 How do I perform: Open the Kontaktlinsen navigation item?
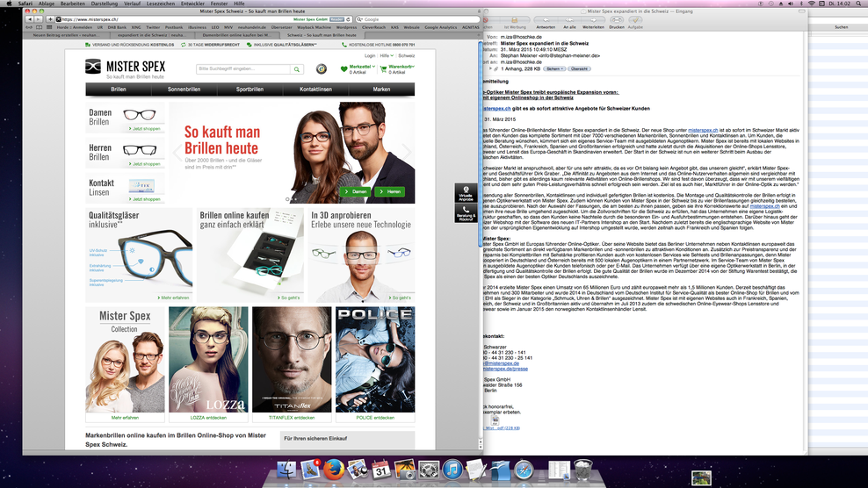[x=315, y=89]
